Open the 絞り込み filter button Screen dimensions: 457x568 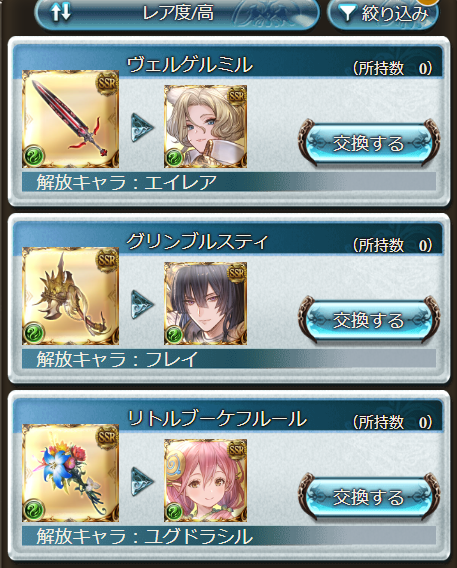pyautogui.click(x=383, y=13)
